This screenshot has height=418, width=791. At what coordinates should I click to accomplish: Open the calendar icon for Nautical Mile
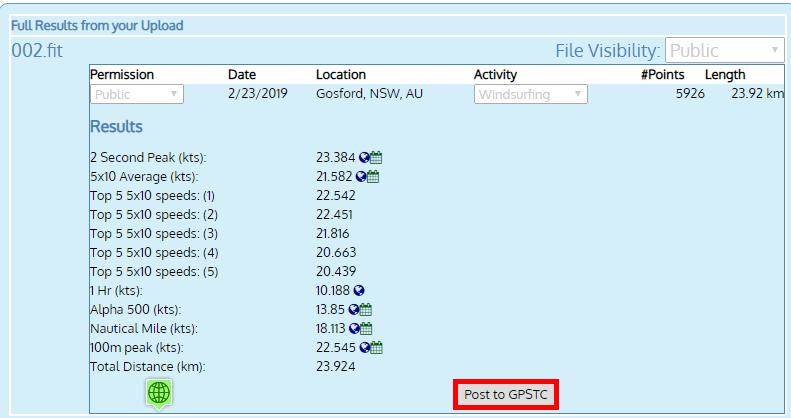click(x=366, y=329)
